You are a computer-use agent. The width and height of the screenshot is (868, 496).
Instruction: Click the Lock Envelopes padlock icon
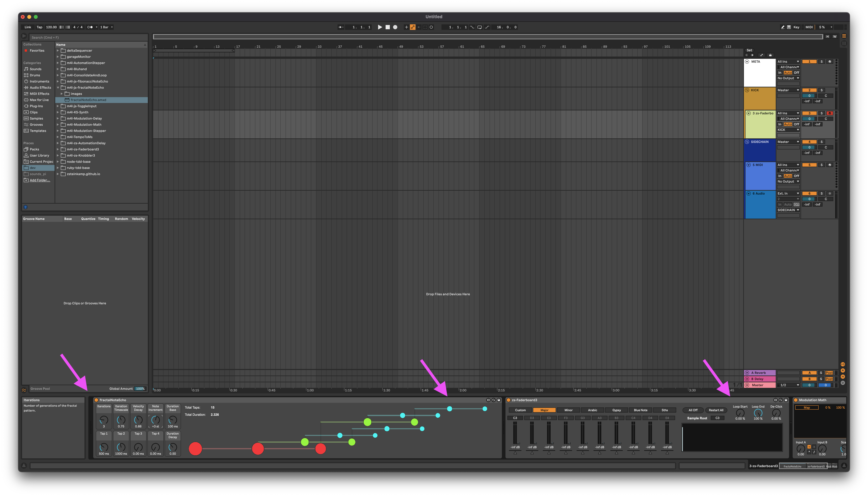[770, 55]
